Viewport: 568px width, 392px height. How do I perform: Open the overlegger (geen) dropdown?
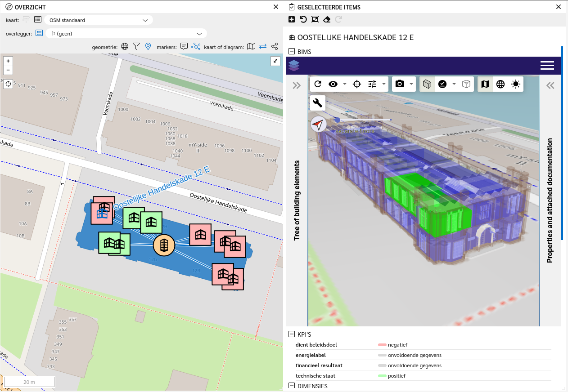(x=126, y=34)
